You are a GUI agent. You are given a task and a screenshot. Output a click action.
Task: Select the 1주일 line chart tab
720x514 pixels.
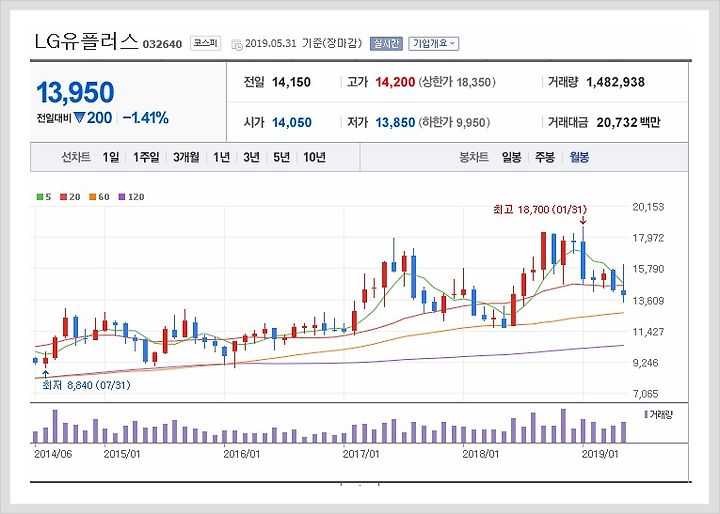[146, 157]
